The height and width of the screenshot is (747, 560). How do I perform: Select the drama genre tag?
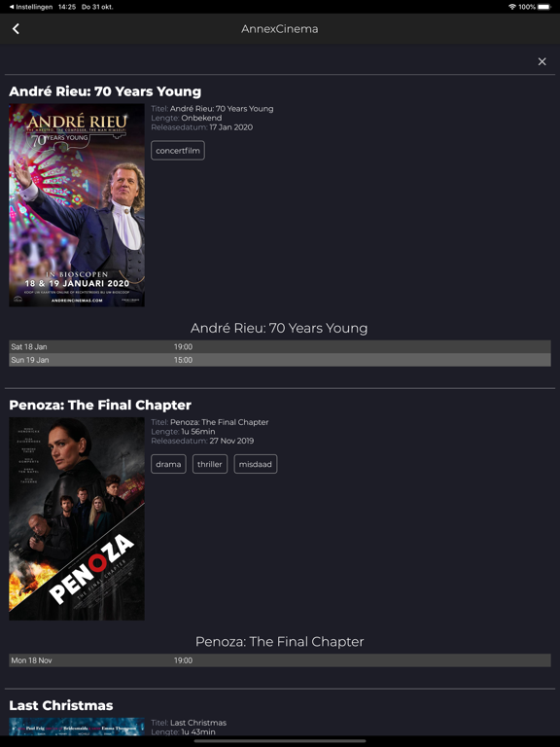(168, 464)
